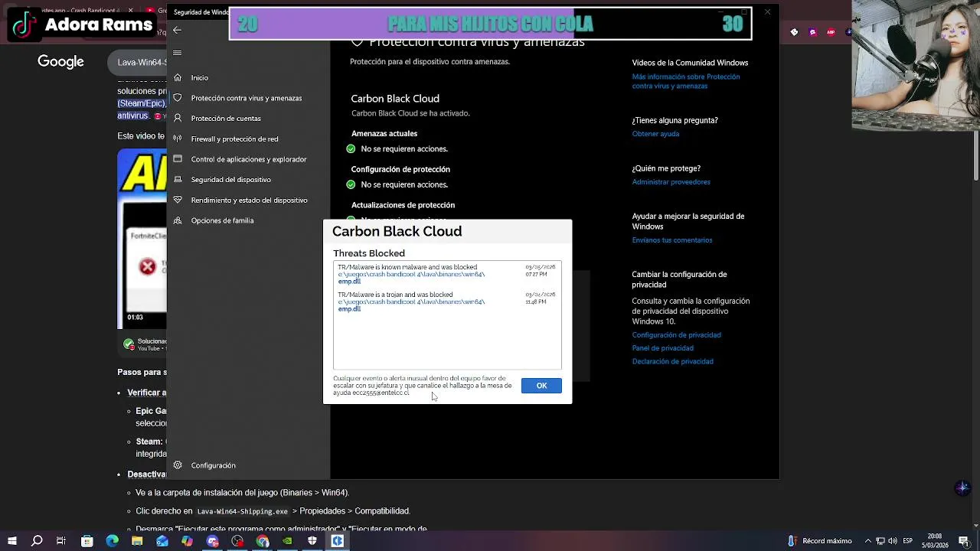Open File Explorer from taskbar

coord(137,541)
